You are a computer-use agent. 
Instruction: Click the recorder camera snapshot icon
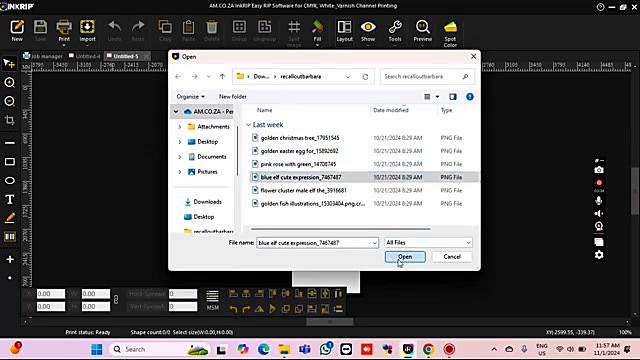tap(599, 170)
